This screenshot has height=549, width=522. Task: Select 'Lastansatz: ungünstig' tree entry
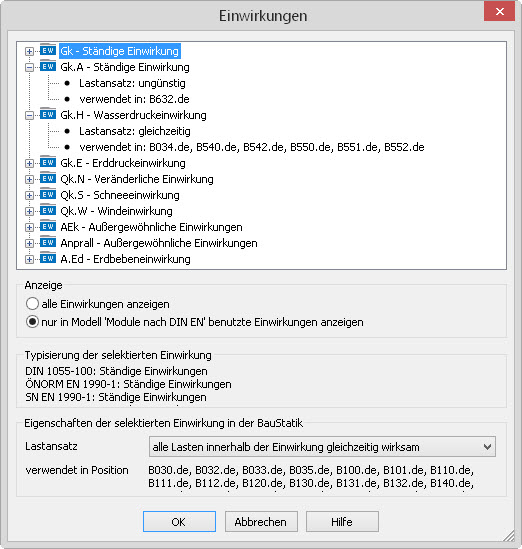[x=132, y=83]
